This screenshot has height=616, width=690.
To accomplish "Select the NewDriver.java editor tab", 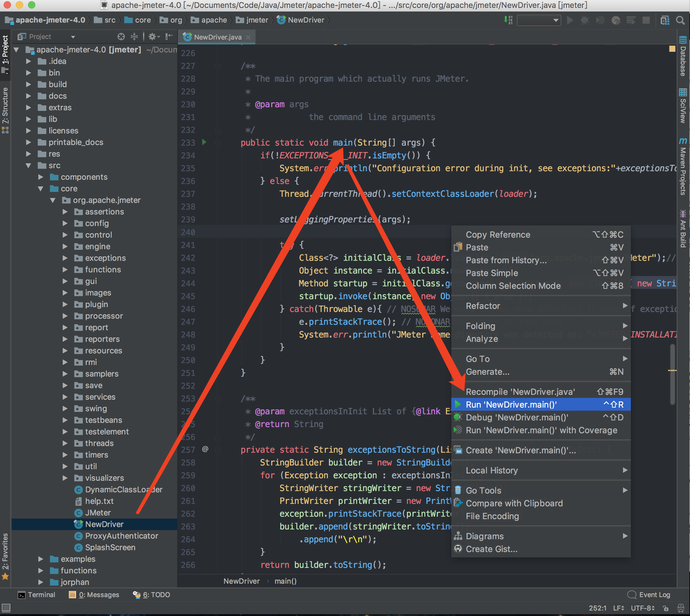I will [x=217, y=37].
